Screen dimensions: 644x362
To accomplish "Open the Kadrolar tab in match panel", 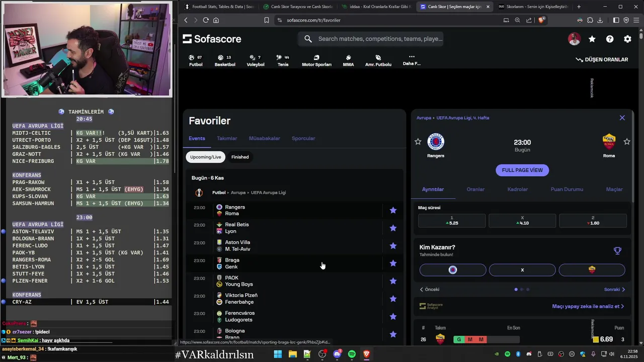I will [517, 190].
